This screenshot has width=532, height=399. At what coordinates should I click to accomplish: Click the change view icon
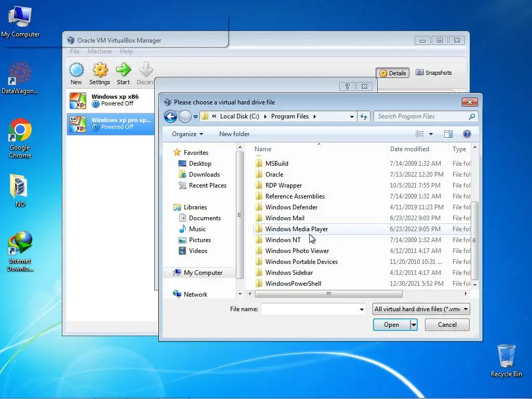click(x=420, y=134)
